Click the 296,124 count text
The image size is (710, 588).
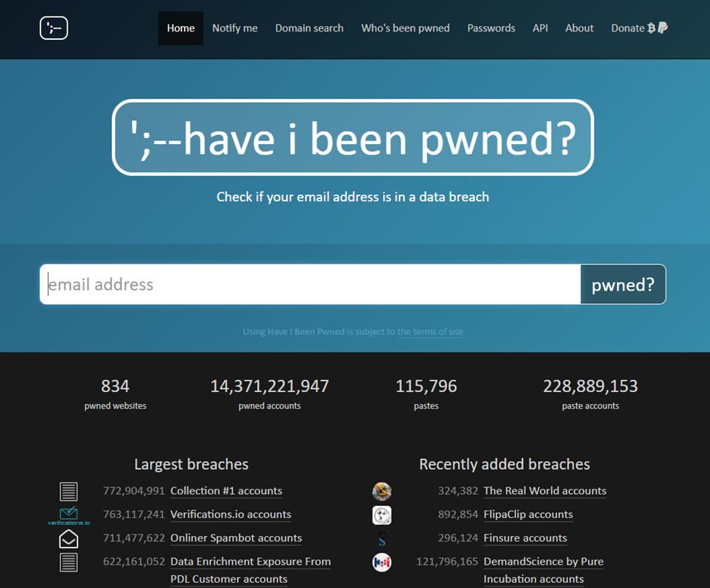pyautogui.click(x=458, y=538)
